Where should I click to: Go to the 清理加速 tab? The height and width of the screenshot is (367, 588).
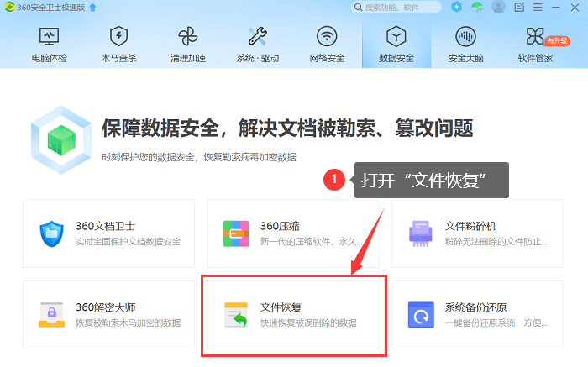click(x=187, y=45)
